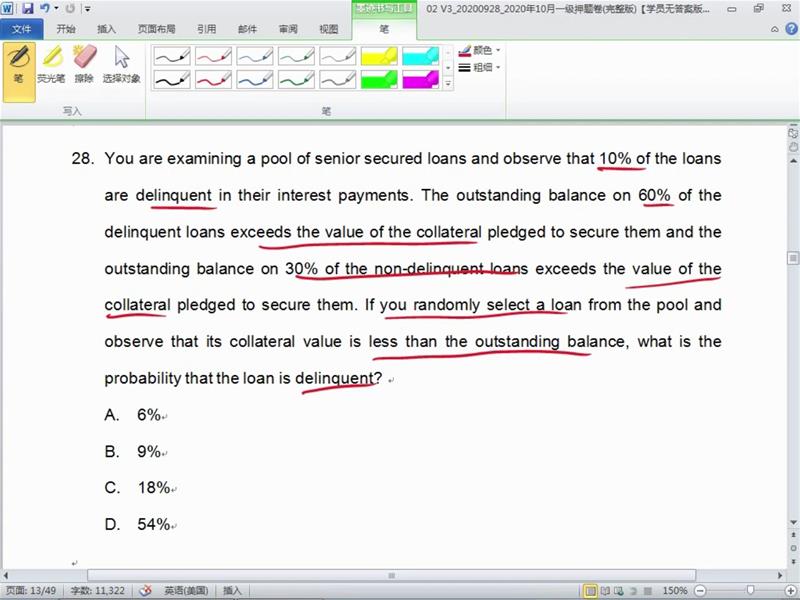Choose the thick gray pen style
This screenshot has width=800, height=600.
tap(337, 79)
